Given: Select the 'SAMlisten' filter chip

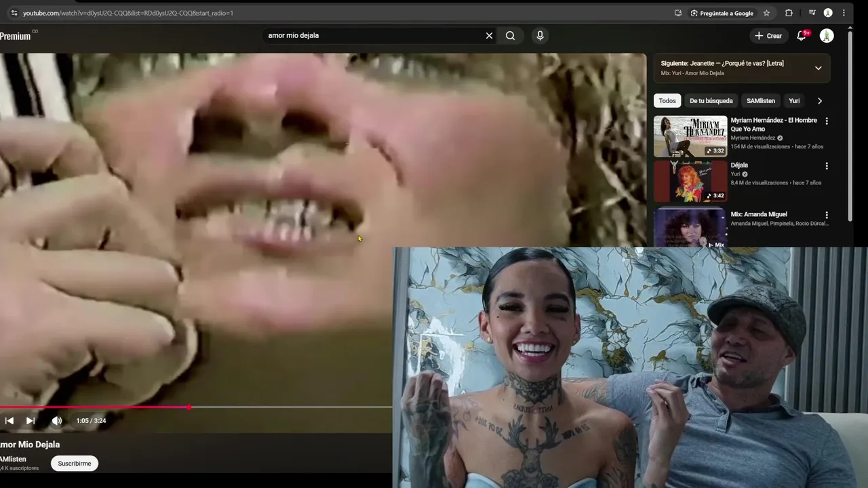Looking at the screenshot, I should [761, 101].
